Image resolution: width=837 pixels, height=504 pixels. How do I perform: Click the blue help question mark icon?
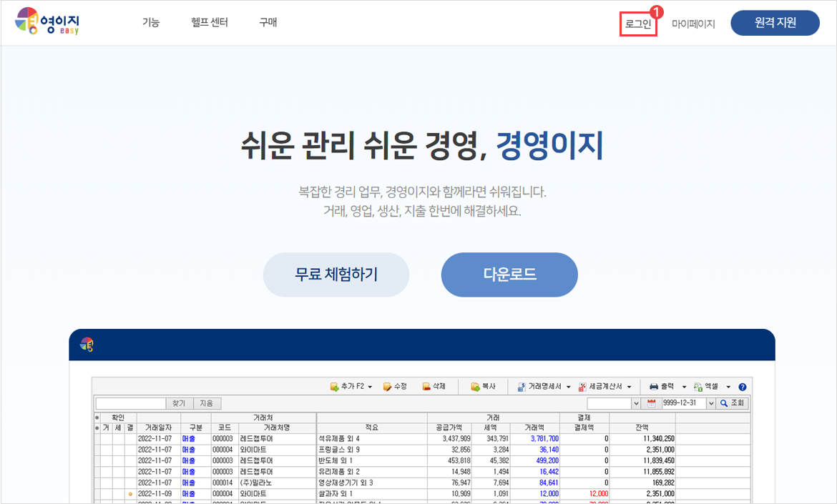(x=742, y=387)
